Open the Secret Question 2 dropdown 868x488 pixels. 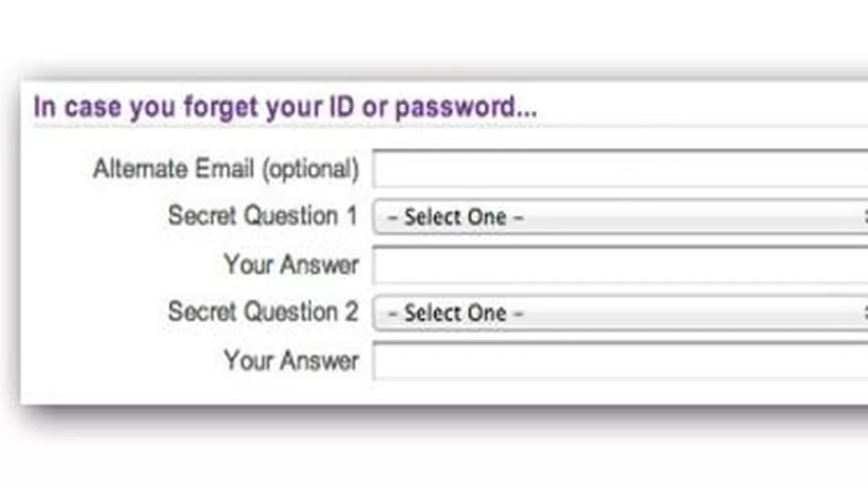pos(620,313)
